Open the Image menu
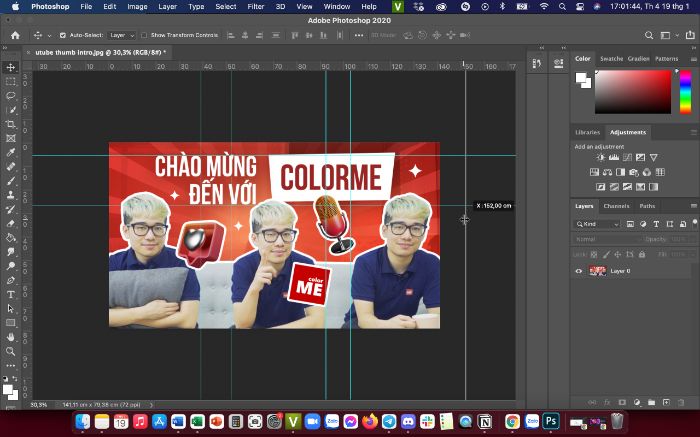Image resolution: width=700 pixels, height=437 pixels. (x=137, y=7)
